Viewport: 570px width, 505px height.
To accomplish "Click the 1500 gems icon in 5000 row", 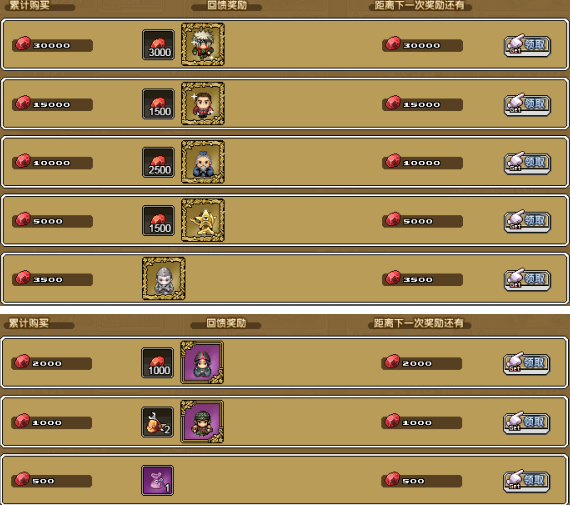I will (x=158, y=221).
